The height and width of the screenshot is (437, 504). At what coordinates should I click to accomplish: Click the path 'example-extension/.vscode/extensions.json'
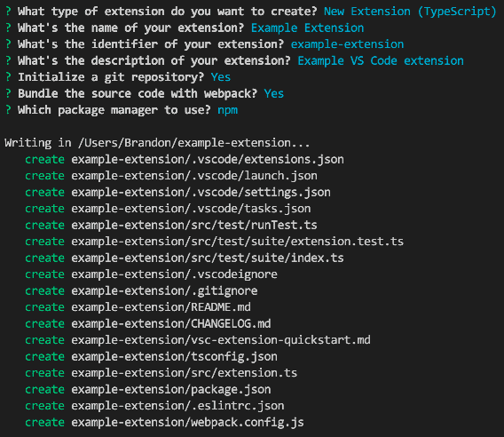pos(208,159)
